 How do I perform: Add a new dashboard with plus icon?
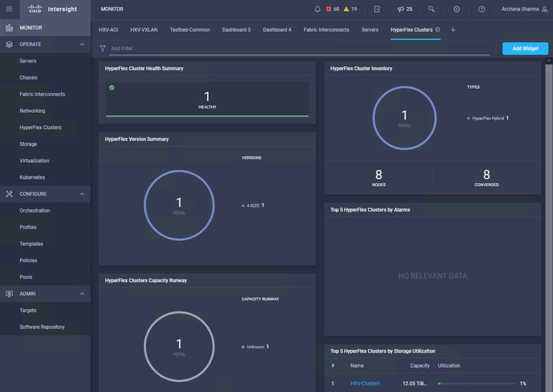point(453,30)
